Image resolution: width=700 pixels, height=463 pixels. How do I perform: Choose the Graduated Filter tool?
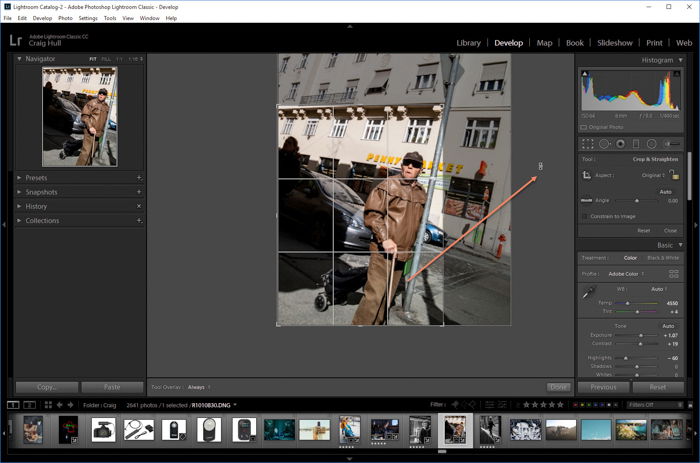coord(636,144)
